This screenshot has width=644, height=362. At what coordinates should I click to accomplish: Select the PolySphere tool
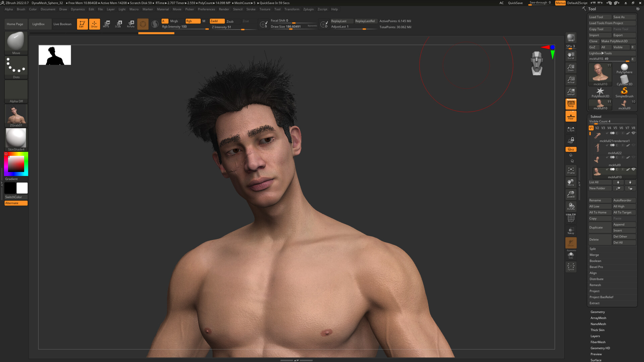click(624, 67)
